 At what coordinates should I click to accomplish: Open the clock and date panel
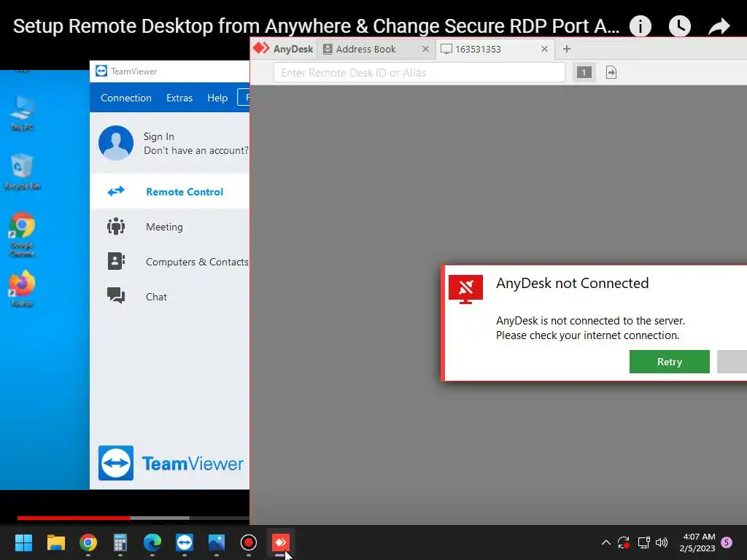pos(697,542)
